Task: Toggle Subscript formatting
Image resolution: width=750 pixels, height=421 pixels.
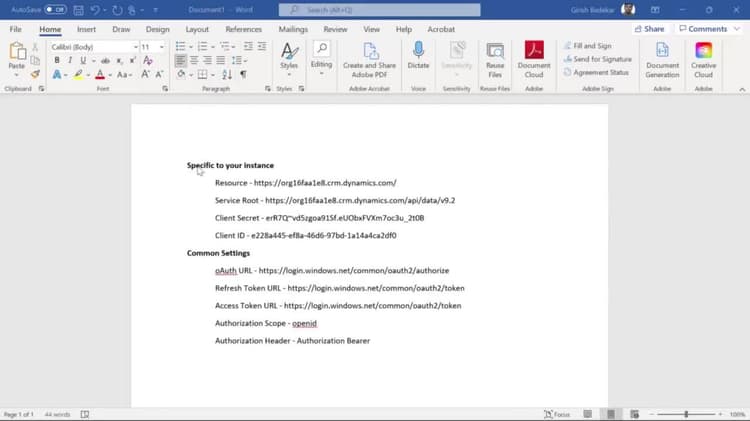Action: coord(119,60)
